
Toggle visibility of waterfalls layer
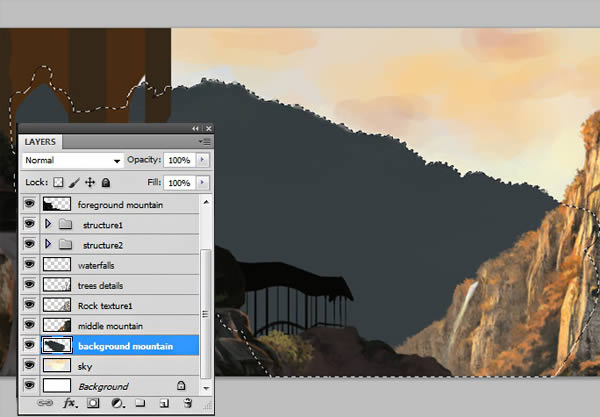point(29,264)
